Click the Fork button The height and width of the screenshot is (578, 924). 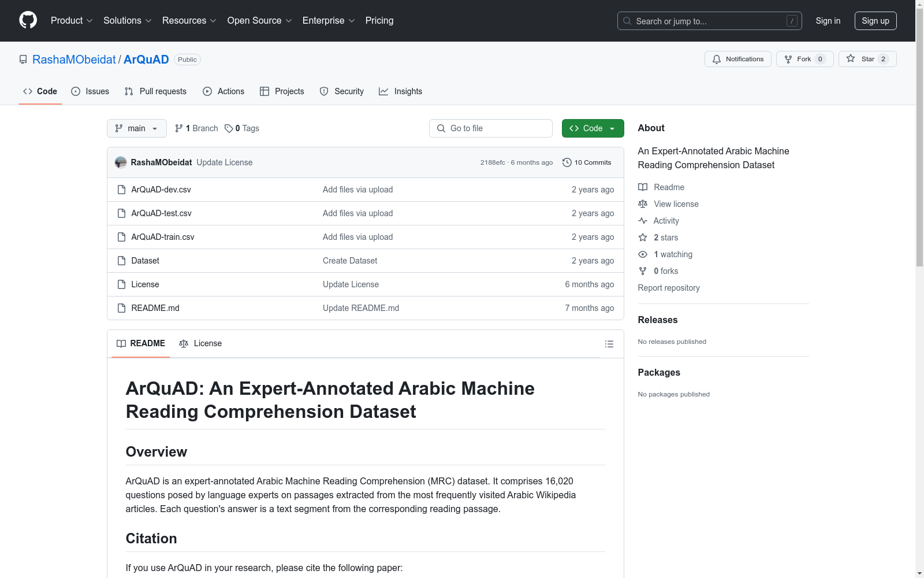click(804, 59)
